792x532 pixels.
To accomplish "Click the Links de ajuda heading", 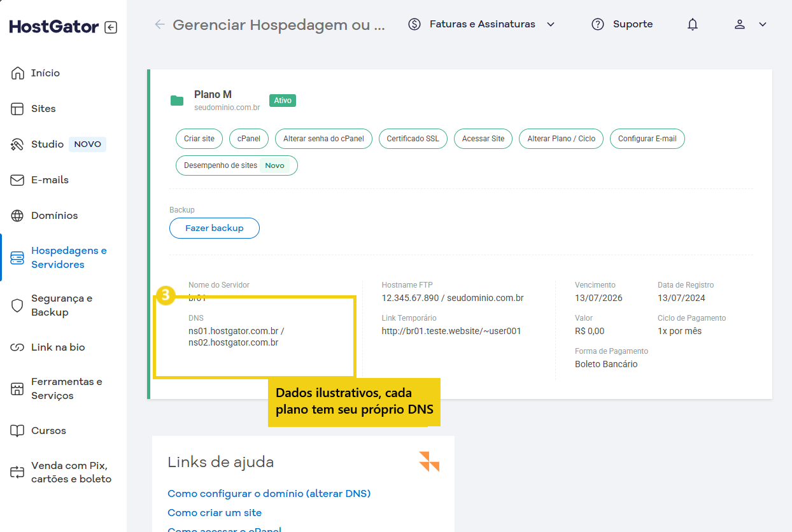I will pyautogui.click(x=221, y=462).
